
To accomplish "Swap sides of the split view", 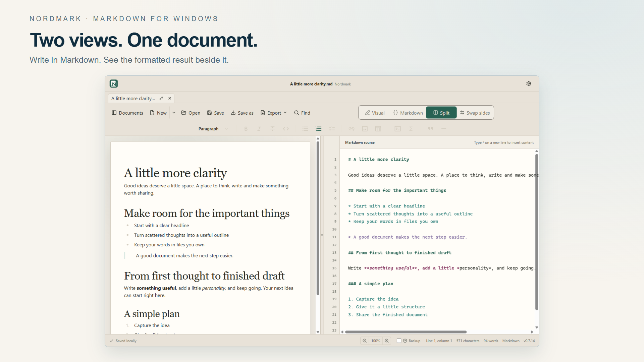I will point(475,113).
